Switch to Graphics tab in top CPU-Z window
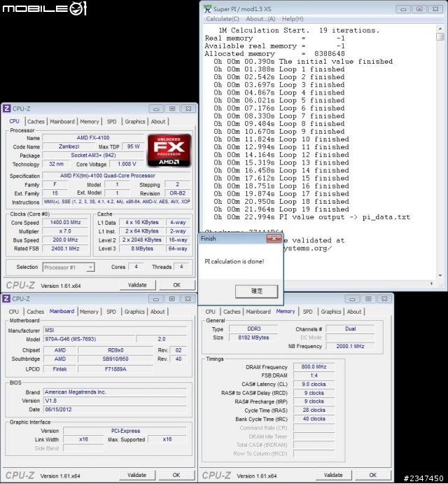 coord(135,121)
